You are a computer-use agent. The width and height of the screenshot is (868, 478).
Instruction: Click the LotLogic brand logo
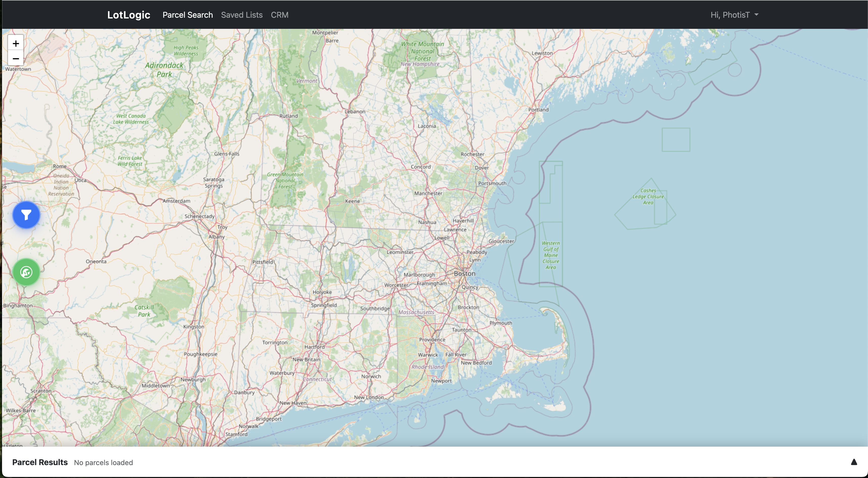128,15
